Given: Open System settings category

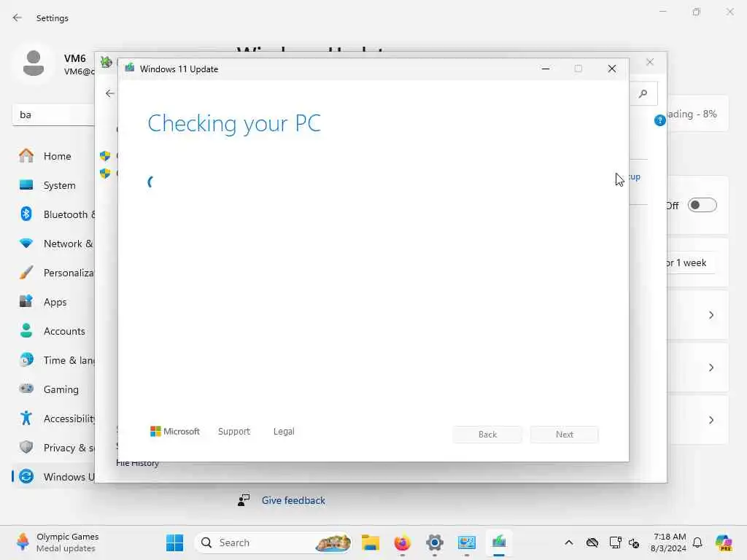Looking at the screenshot, I should (x=53, y=185).
